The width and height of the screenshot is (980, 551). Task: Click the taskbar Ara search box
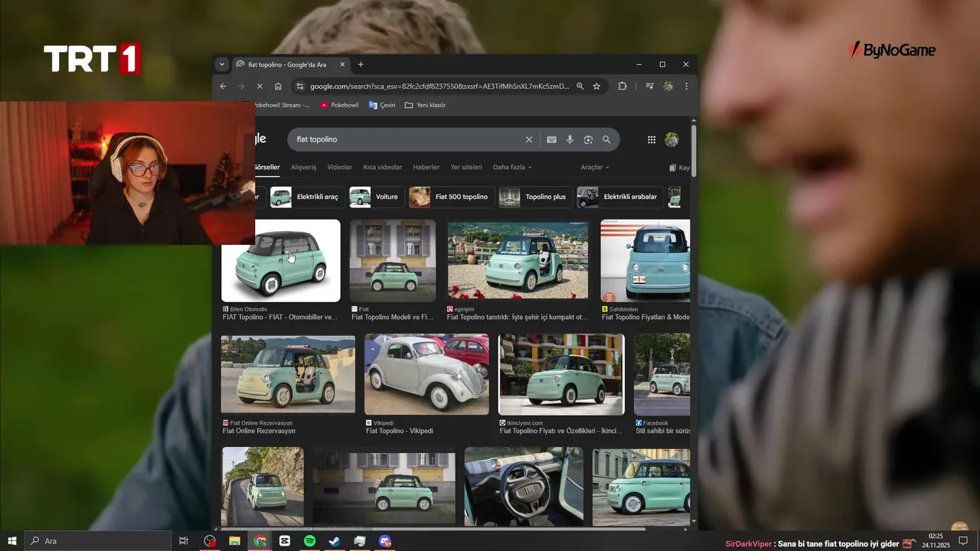(x=98, y=541)
